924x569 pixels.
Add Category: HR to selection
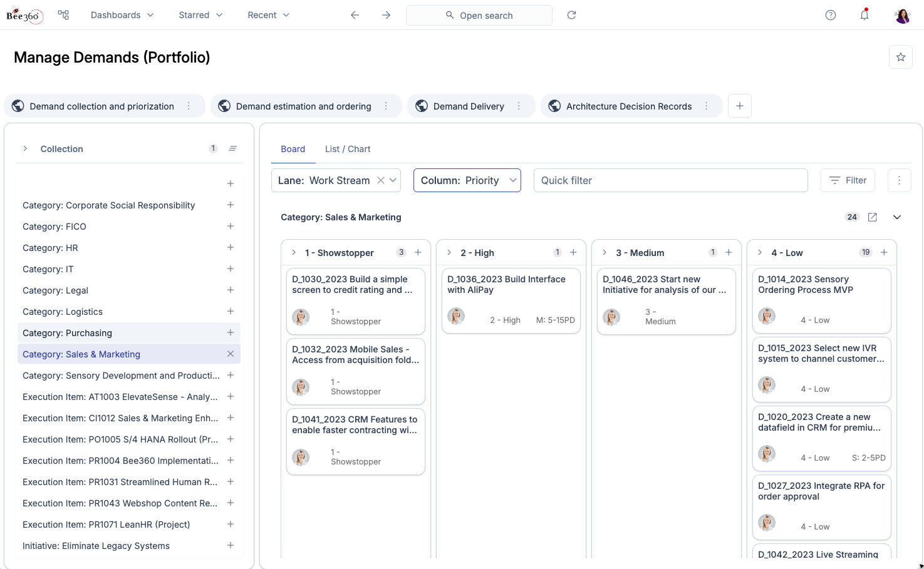click(x=231, y=248)
